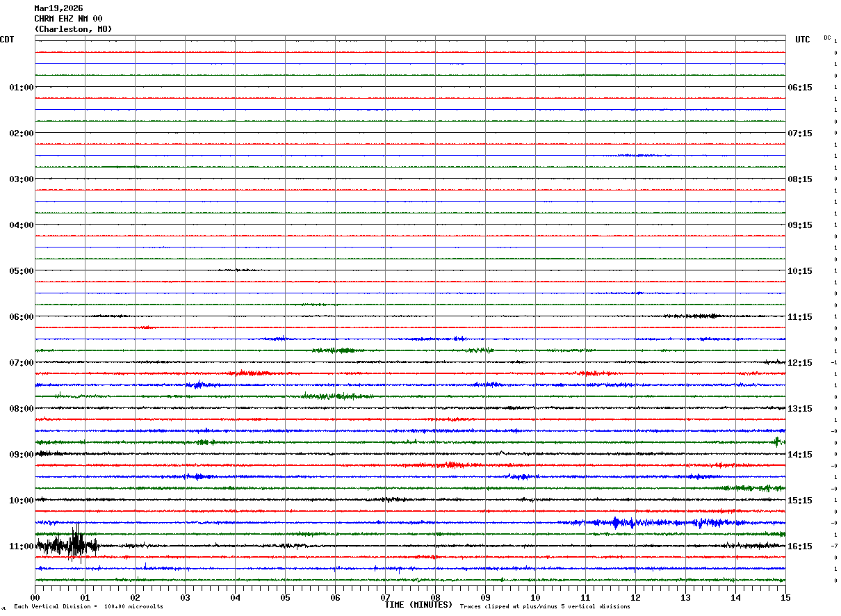Click the CHRM EHZ NM 00 station label
The height and width of the screenshot is (616, 841).
pos(68,19)
